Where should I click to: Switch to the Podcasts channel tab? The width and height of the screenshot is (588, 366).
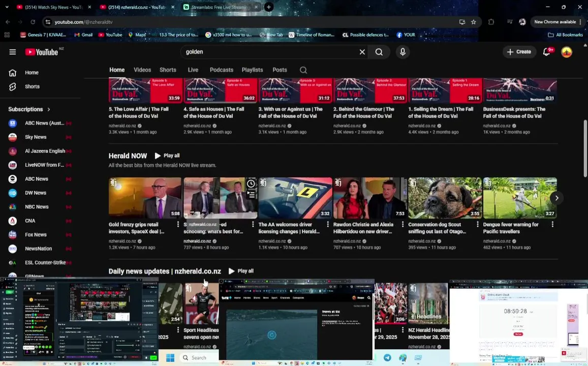point(221,70)
